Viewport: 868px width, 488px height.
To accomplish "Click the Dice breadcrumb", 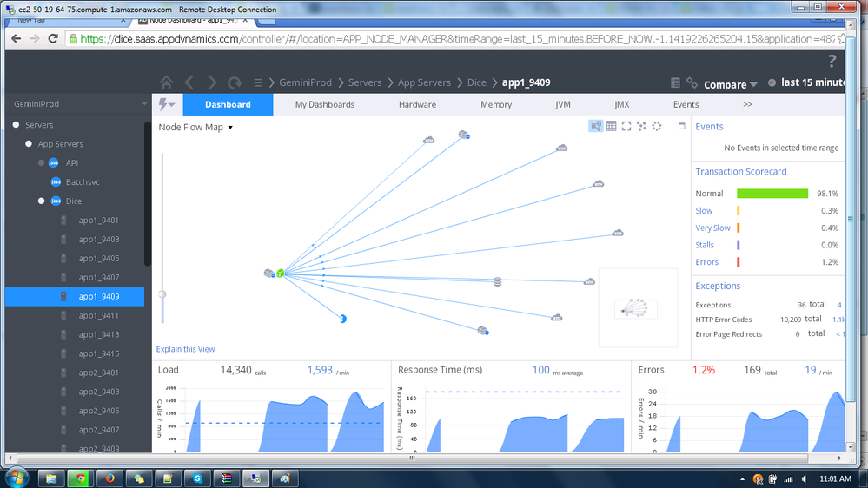I will 477,82.
